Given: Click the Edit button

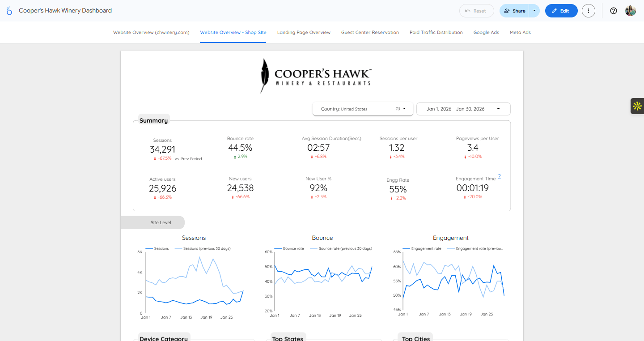Looking at the screenshot, I should coord(561,11).
